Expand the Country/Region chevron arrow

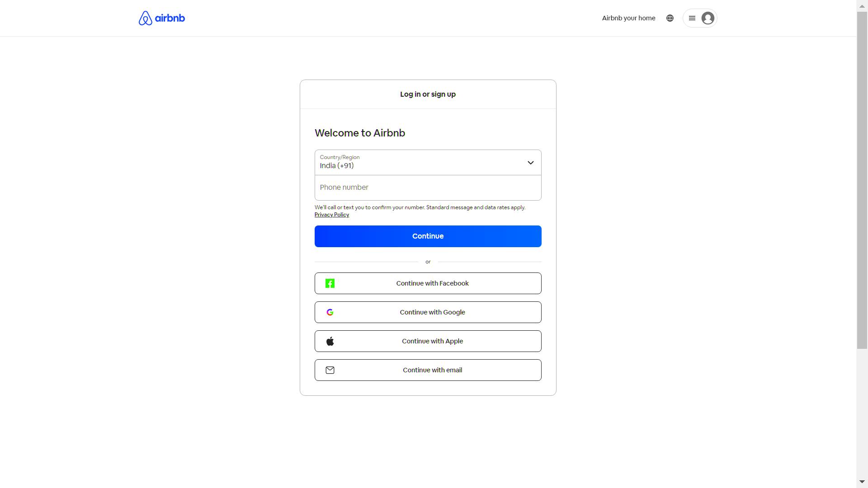pyautogui.click(x=531, y=163)
